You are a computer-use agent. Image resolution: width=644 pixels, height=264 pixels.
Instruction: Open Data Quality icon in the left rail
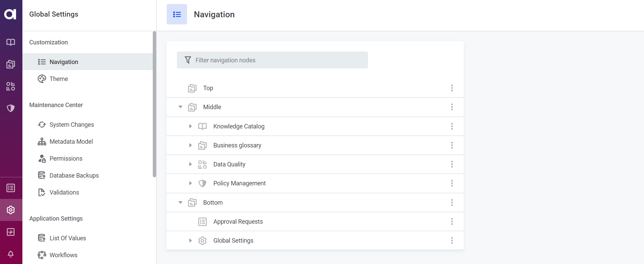point(11,86)
